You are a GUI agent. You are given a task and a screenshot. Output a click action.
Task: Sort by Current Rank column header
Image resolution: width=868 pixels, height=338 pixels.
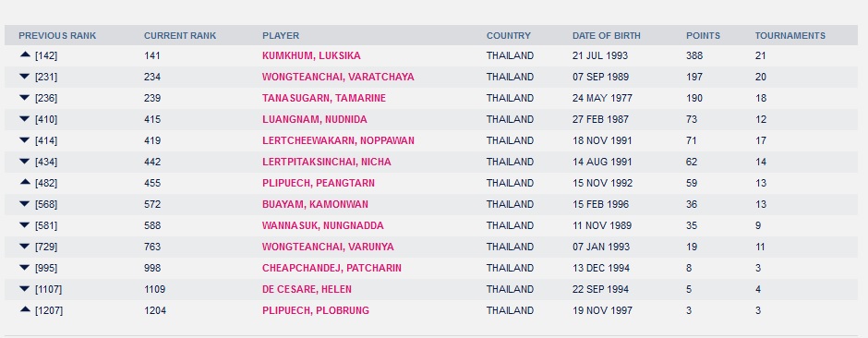tap(180, 35)
